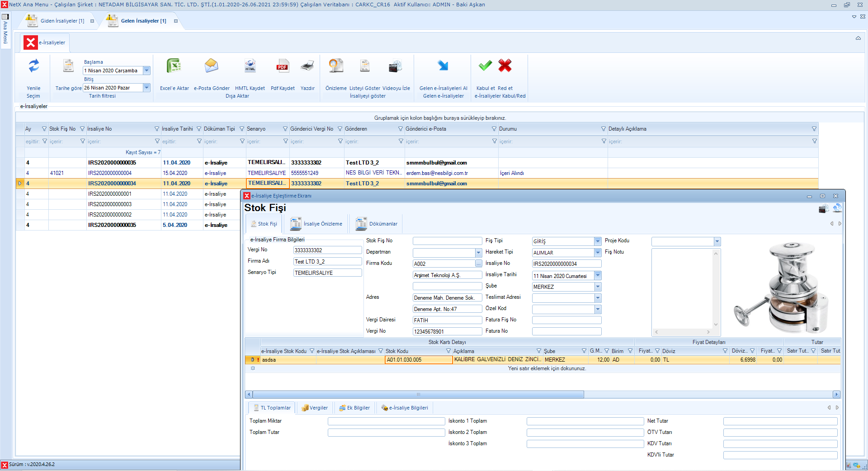Click the Stok Fiş No input field

[x=447, y=241]
